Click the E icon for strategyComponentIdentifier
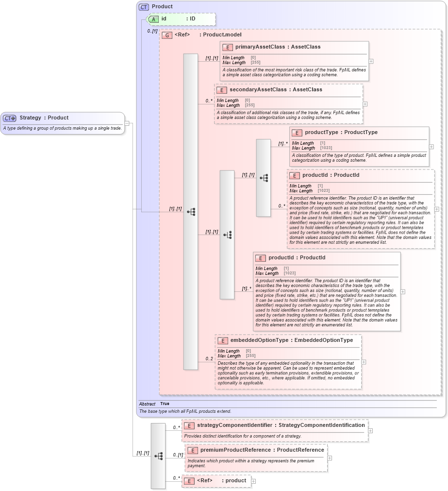 [x=188, y=425]
